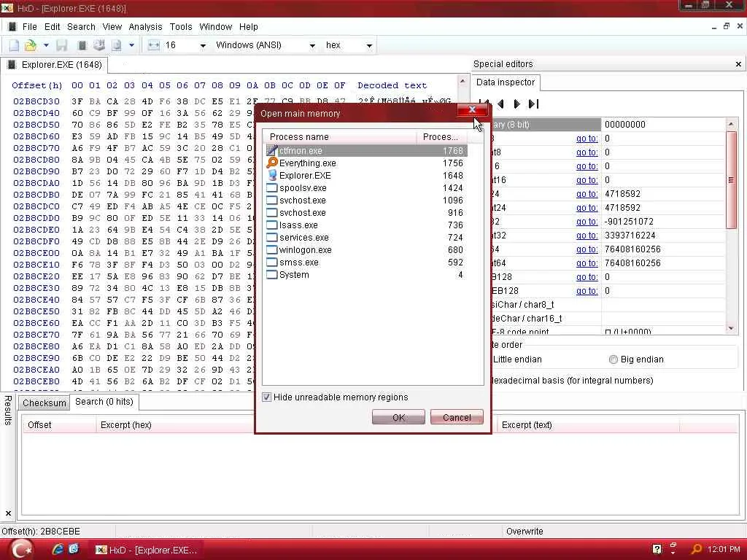Select Everything.exe in the process list

(365, 163)
